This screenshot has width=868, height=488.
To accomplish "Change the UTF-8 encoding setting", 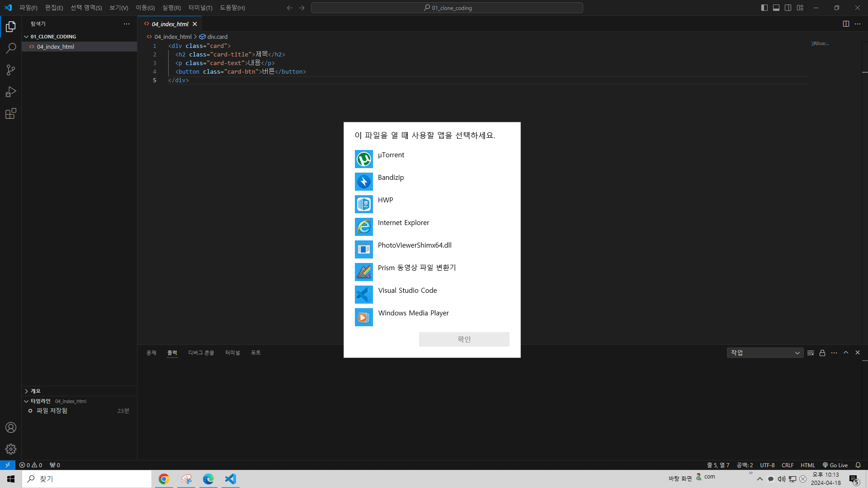I will tap(767, 465).
